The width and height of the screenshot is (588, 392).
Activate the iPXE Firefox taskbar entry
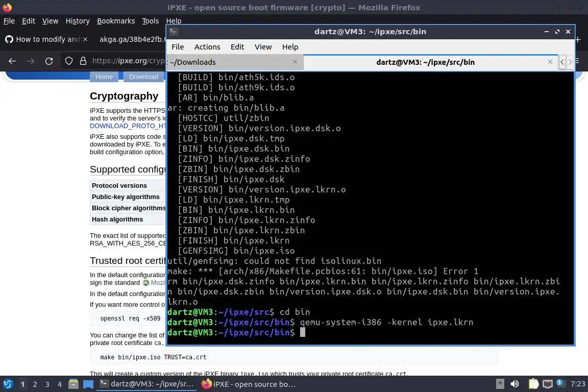[x=248, y=384]
